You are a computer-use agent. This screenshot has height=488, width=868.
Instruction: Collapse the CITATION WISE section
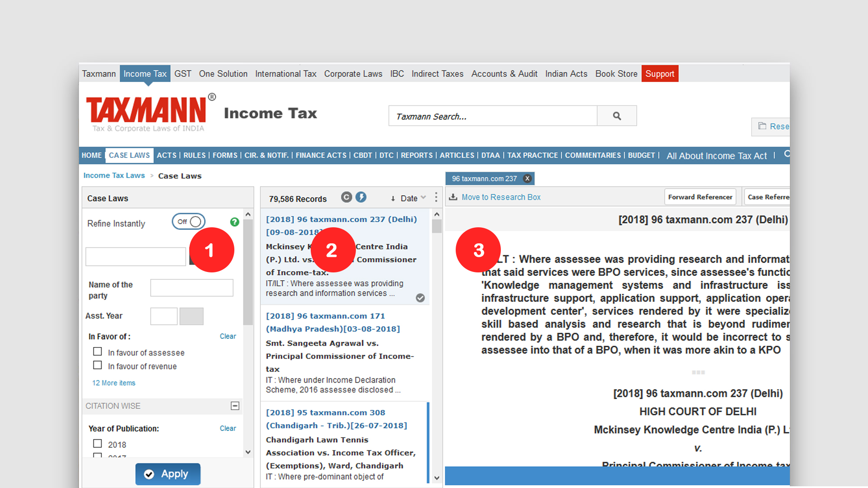[235, 406]
